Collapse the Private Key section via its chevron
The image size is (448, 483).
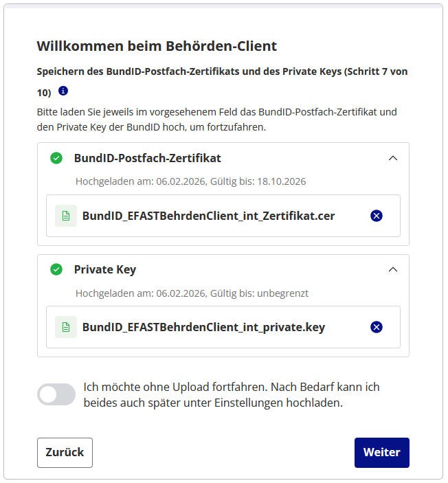click(393, 269)
